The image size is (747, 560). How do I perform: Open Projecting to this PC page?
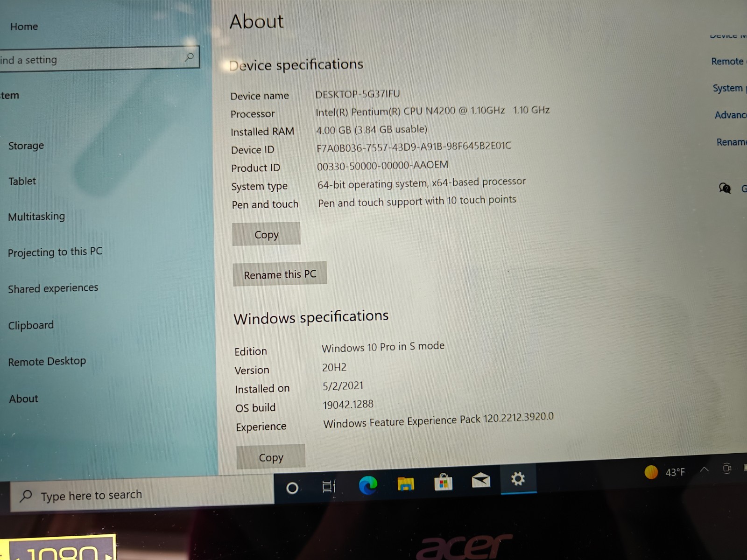pos(55,252)
